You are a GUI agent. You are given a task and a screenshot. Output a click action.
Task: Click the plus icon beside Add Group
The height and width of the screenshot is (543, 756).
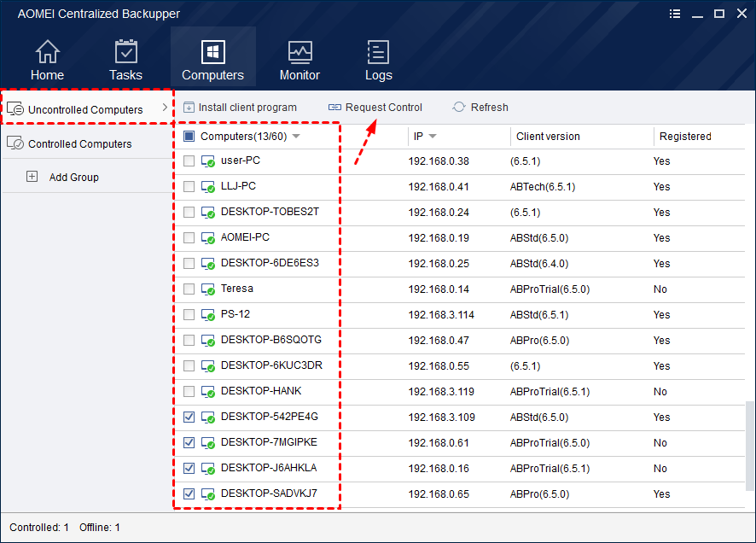32,177
